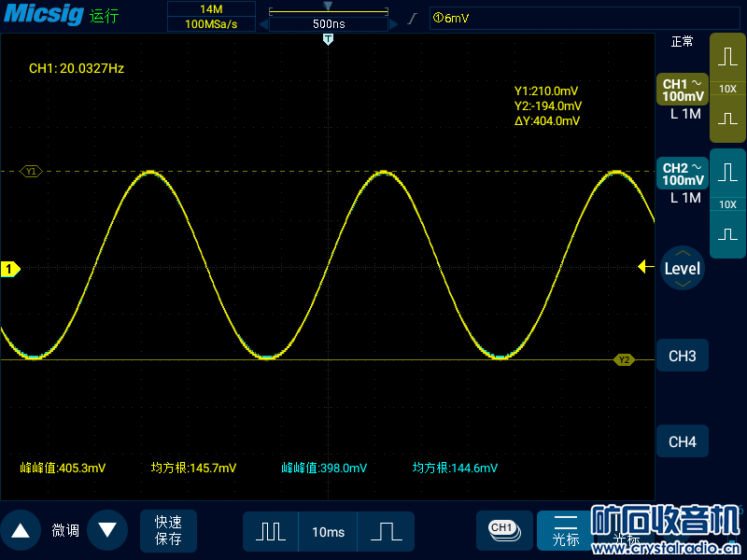Tap the trigger Level knob
Viewport: 747px width, 560px height.
point(683,268)
